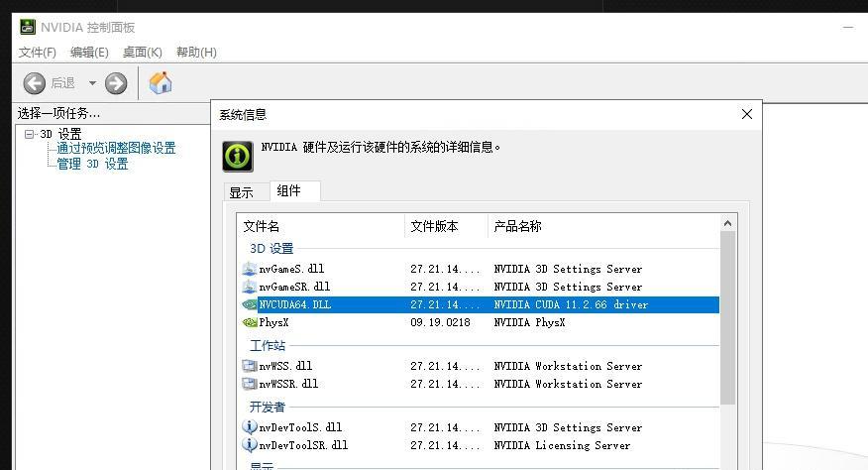Click the nvWSSR.dll file icon
The width and height of the screenshot is (868, 470).
[x=250, y=384]
